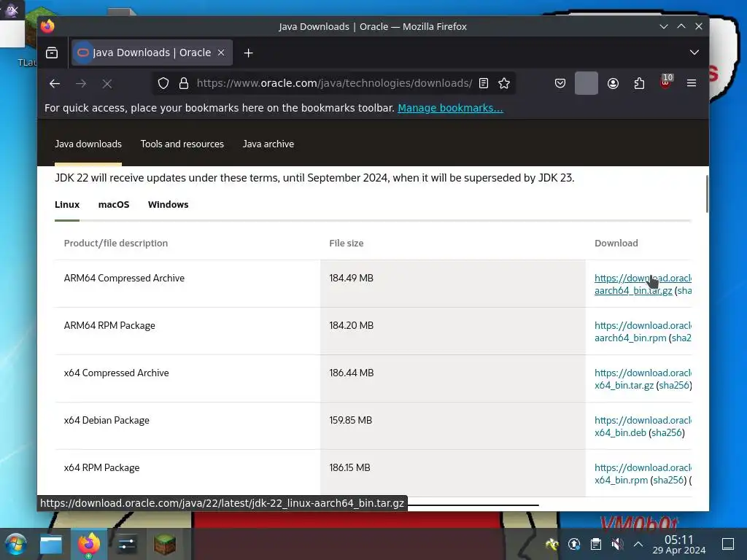Switch to the Windows tab
Image resolution: width=747 pixels, height=560 pixels.
(x=169, y=205)
